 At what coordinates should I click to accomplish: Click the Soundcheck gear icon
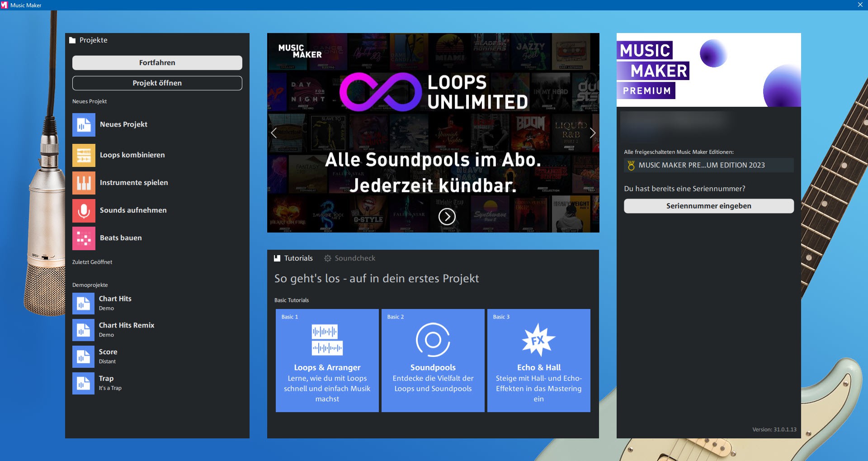(x=328, y=258)
